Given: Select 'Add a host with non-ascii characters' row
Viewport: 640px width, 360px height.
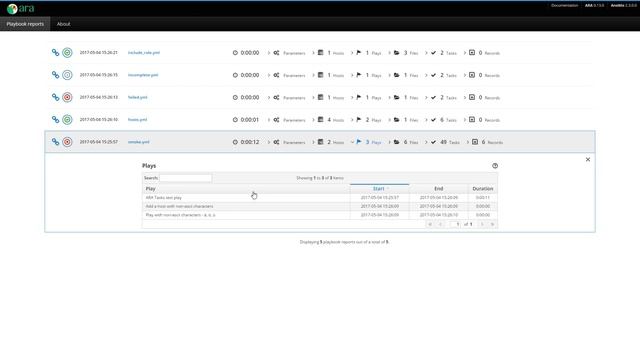Looking at the screenshot, I should point(320,206).
